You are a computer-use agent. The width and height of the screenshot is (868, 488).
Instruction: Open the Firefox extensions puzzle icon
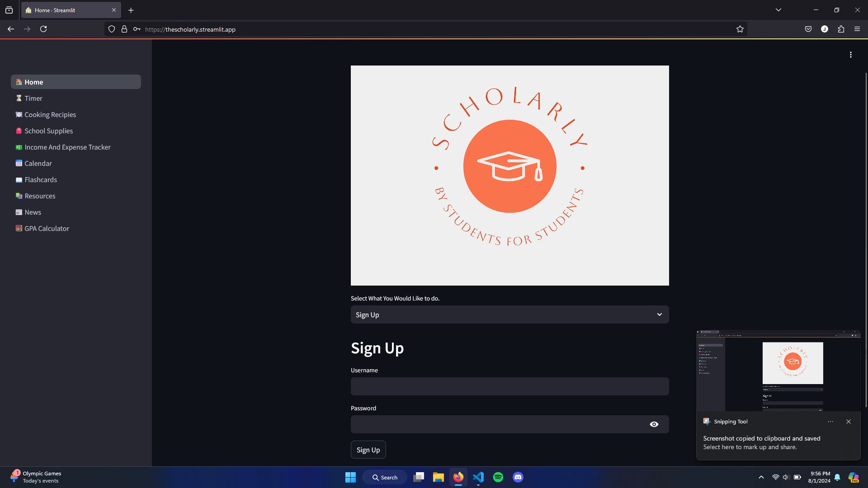click(x=841, y=29)
